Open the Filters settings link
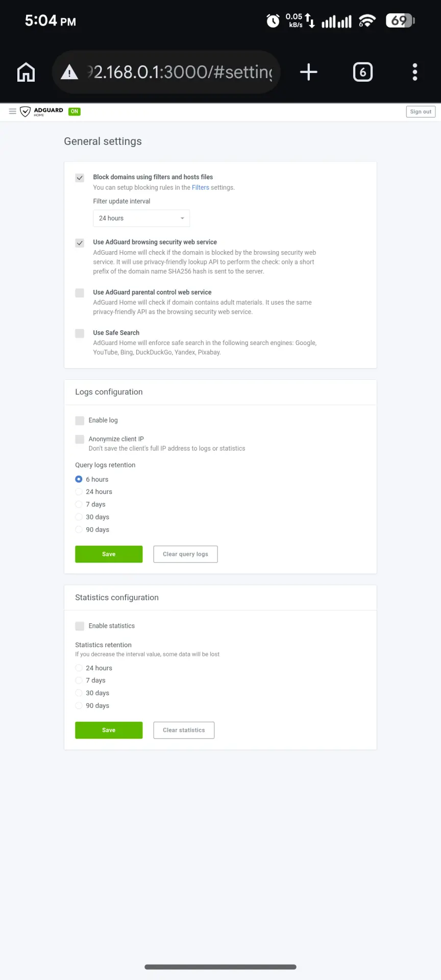Viewport: 441px width, 980px height. [201, 188]
